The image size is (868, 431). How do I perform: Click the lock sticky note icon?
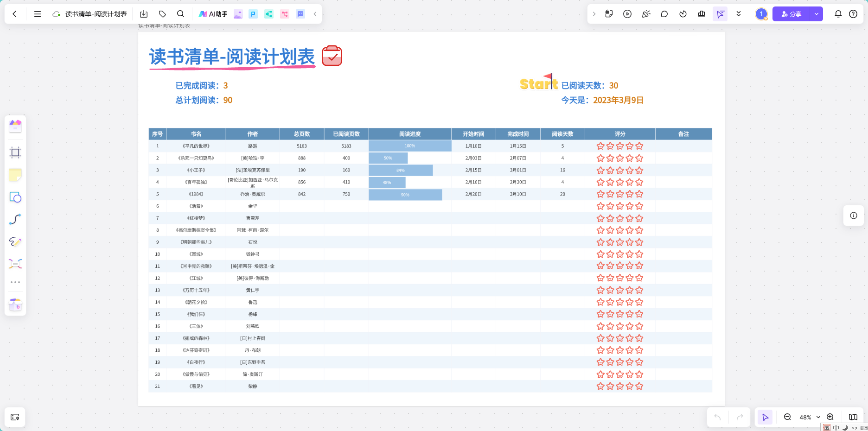click(x=609, y=14)
